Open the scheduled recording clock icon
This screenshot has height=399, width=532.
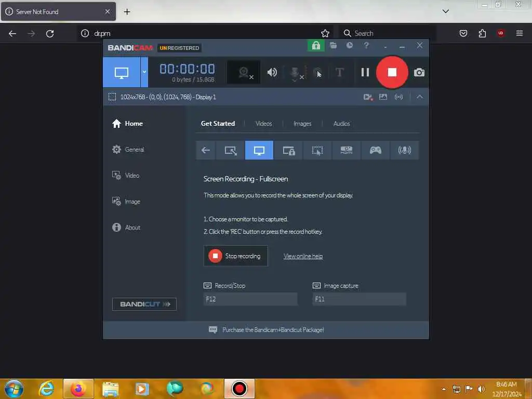350,45
